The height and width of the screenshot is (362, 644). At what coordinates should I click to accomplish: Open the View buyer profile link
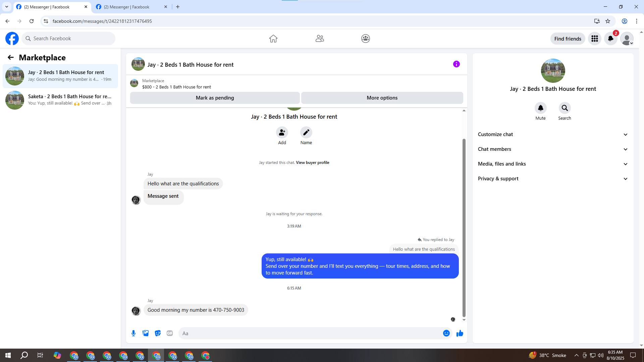pyautogui.click(x=312, y=163)
